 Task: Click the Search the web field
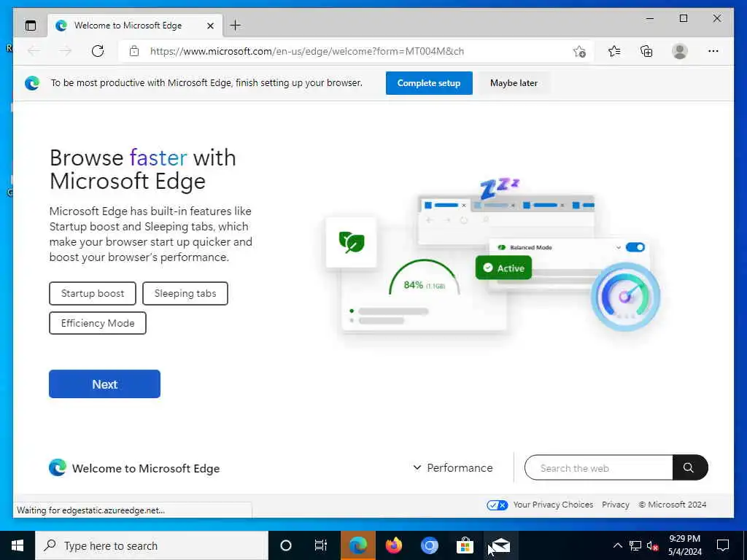click(599, 467)
